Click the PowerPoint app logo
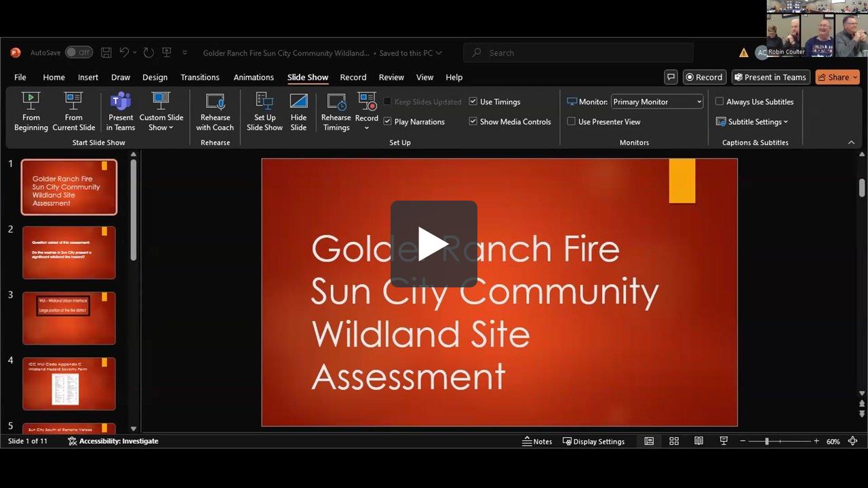868x488 pixels. 16,53
